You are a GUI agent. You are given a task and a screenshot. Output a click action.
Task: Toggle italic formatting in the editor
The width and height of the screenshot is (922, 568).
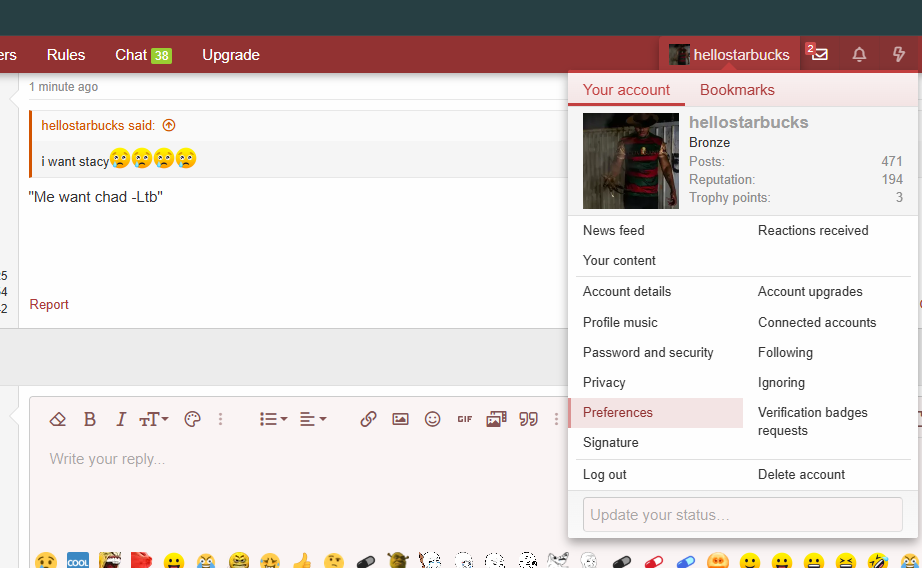[x=121, y=419]
